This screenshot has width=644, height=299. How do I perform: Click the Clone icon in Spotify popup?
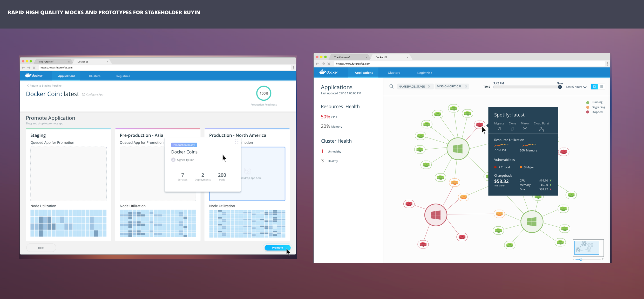(512, 129)
